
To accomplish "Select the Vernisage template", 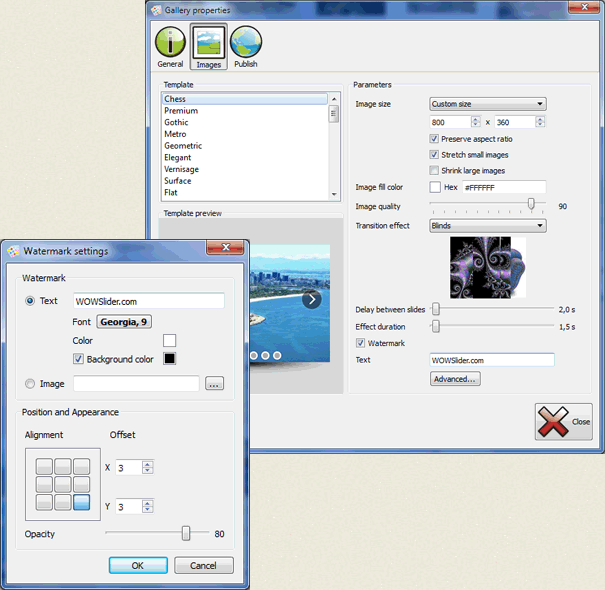I will pyautogui.click(x=245, y=169).
